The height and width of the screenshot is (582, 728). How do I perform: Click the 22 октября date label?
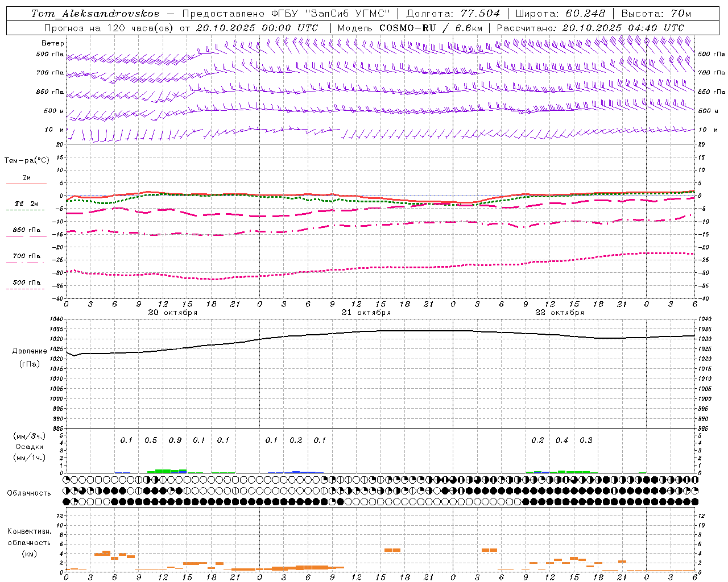point(560,313)
